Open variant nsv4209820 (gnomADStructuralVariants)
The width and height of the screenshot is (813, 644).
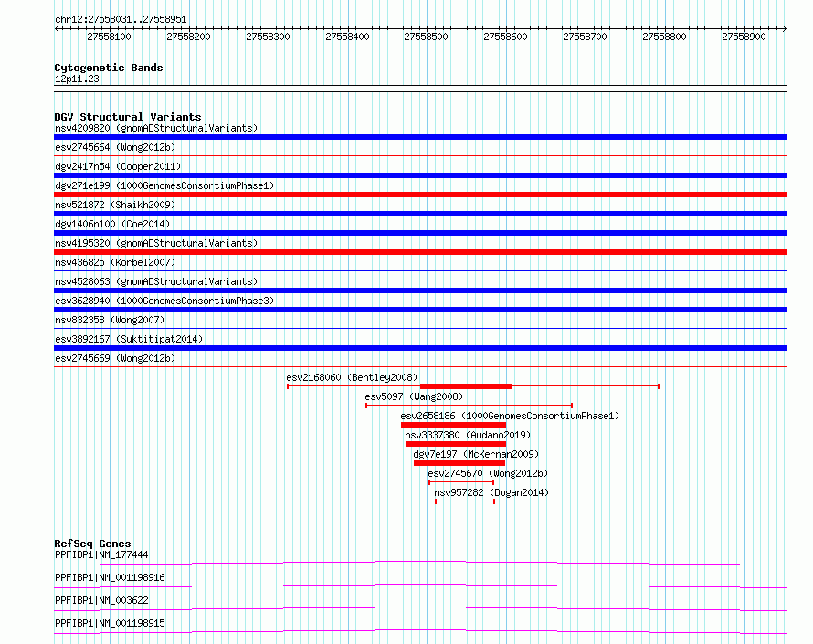[156, 128]
